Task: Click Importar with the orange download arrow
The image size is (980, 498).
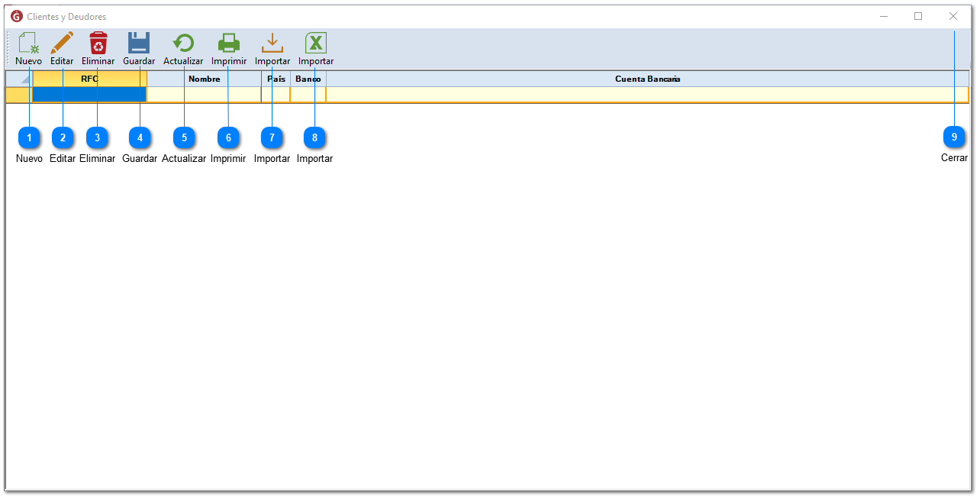Action: (x=272, y=48)
